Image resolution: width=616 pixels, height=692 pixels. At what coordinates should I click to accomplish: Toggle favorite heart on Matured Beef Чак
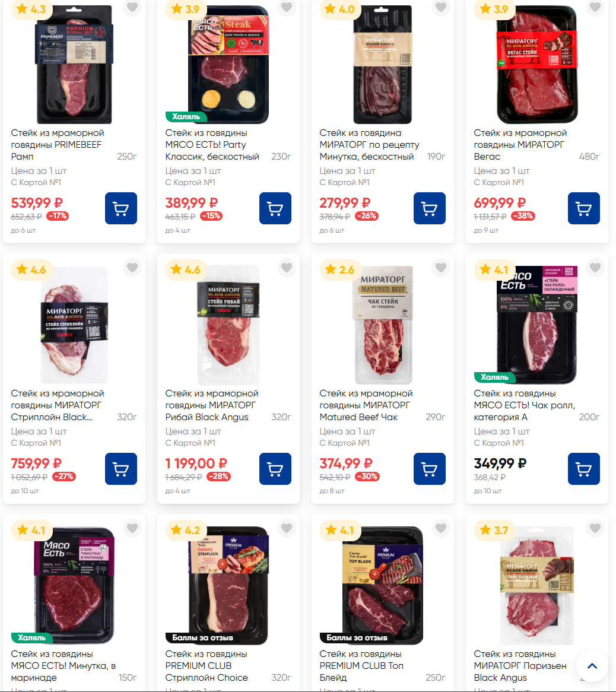[441, 268]
